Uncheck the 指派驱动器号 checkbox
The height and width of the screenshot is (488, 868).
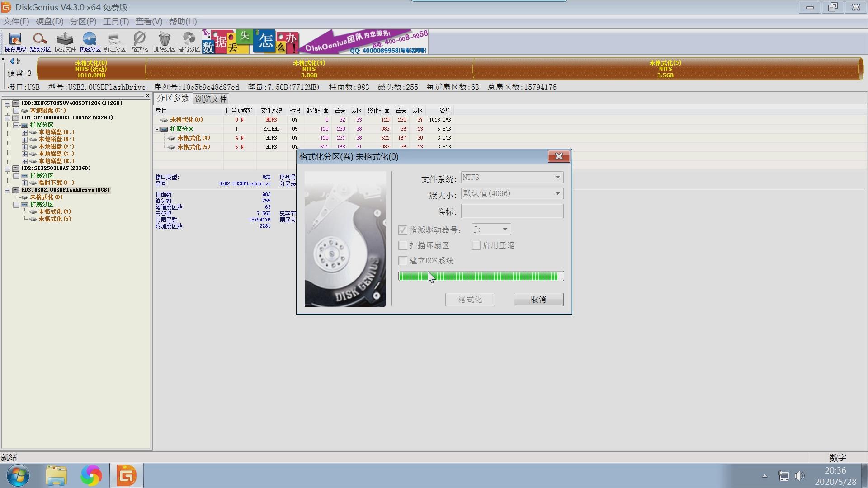402,230
